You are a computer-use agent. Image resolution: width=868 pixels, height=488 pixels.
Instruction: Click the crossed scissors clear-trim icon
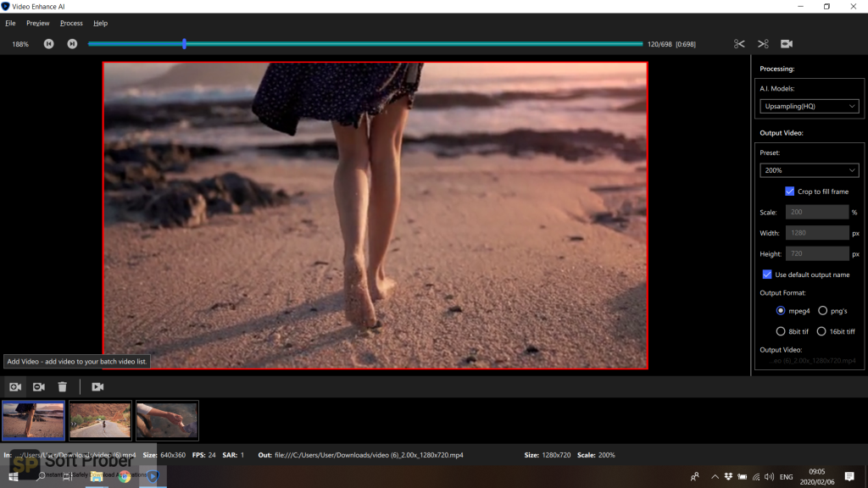pos(763,44)
